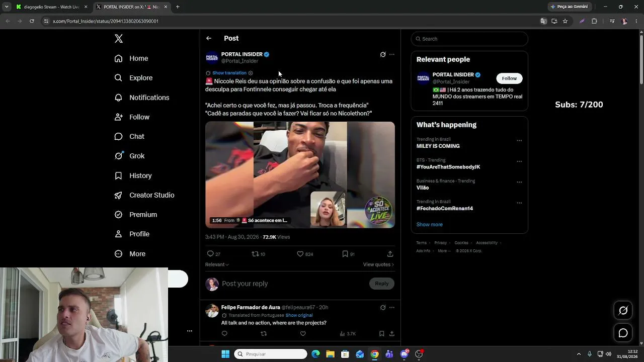Open the MILEY IS COMING trend
Image resolution: width=644 pixels, height=362 pixels.
tap(438, 146)
